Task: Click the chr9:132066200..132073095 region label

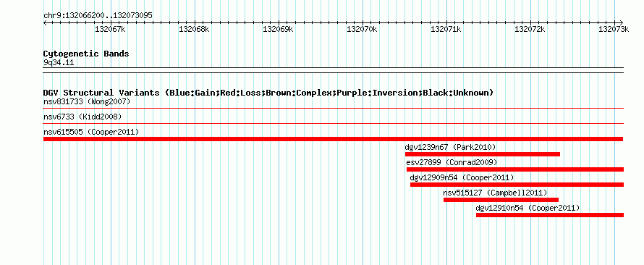Action: 98,16
